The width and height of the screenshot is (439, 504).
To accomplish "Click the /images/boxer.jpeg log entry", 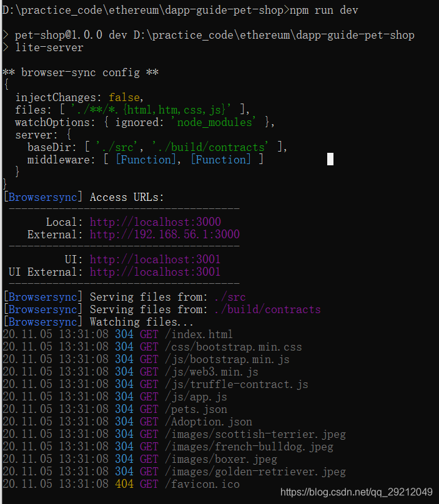I will pyautogui.click(x=140, y=459).
